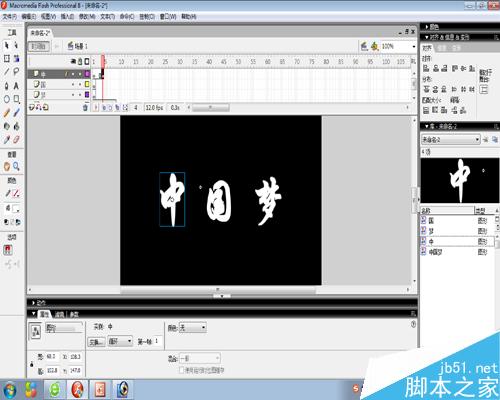Select the Lasso tool

(x=16, y=72)
